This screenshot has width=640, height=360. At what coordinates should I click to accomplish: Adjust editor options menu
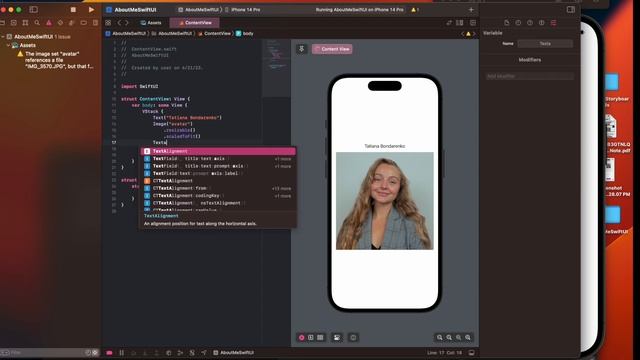(x=460, y=23)
